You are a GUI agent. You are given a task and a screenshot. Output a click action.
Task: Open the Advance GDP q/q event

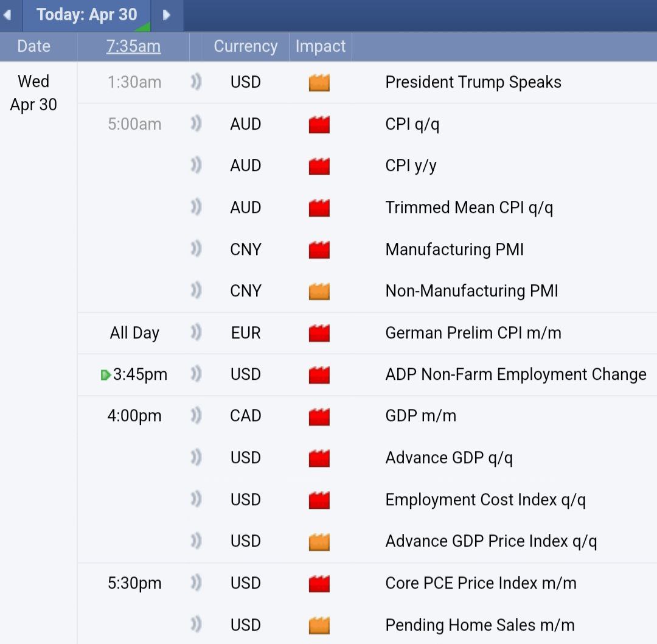(449, 458)
